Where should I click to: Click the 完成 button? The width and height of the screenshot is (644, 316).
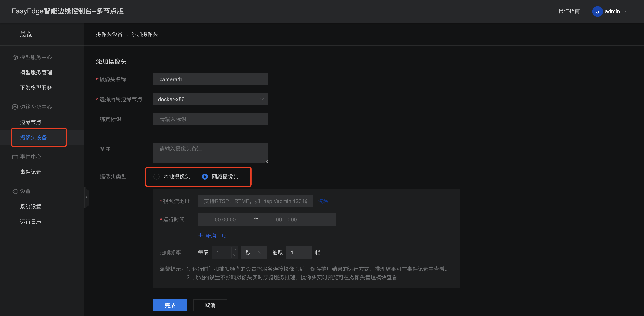170,305
